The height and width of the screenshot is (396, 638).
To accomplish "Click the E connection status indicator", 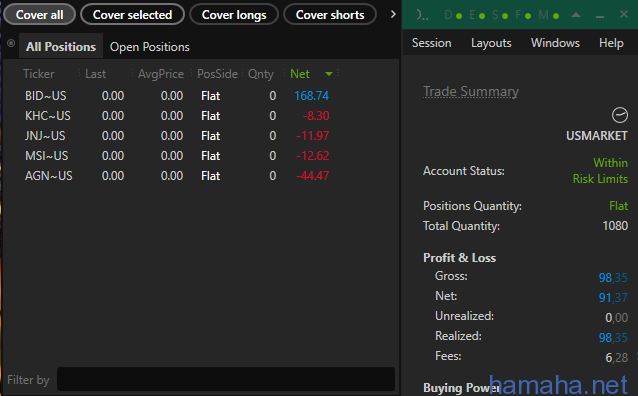I will (x=477, y=15).
